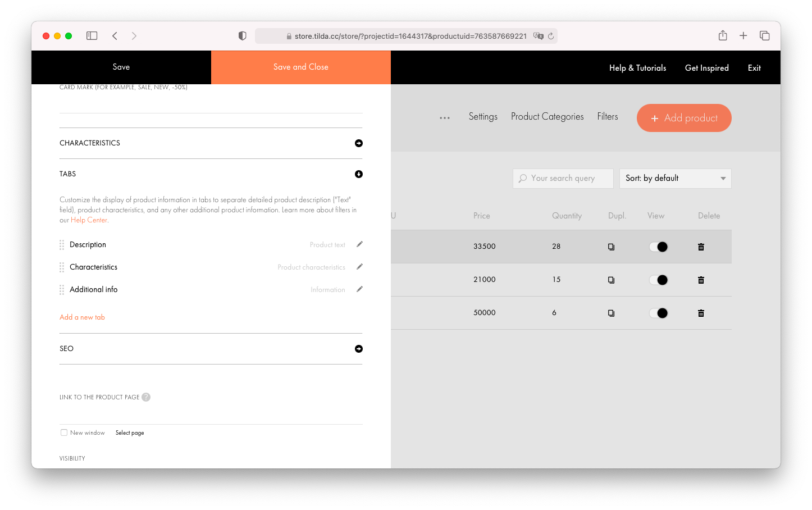Click the Add a new tab link

pyautogui.click(x=82, y=317)
